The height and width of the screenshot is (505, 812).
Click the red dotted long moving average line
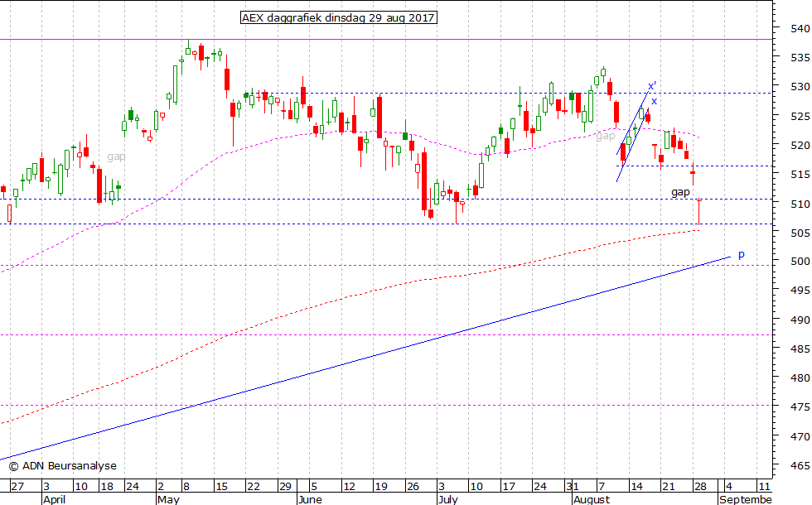tap(350, 296)
